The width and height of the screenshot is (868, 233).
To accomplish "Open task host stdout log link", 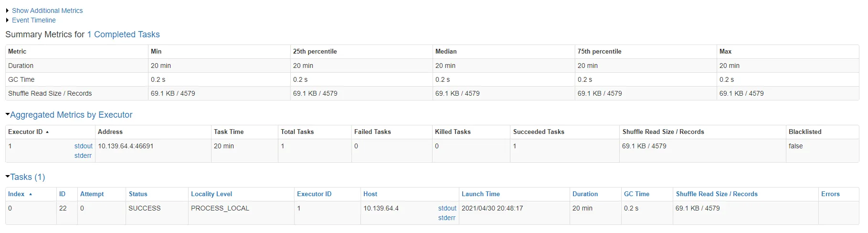I will (x=447, y=208).
